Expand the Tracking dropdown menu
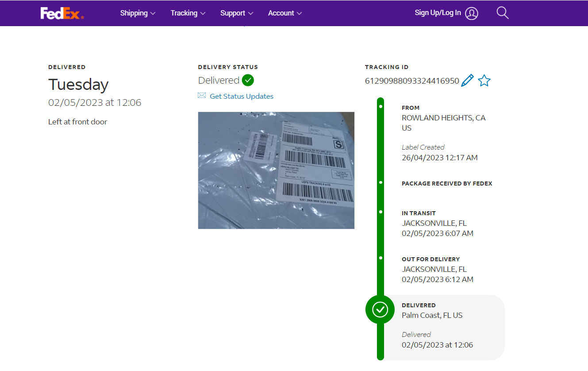The width and height of the screenshot is (588, 371). [188, 13]
